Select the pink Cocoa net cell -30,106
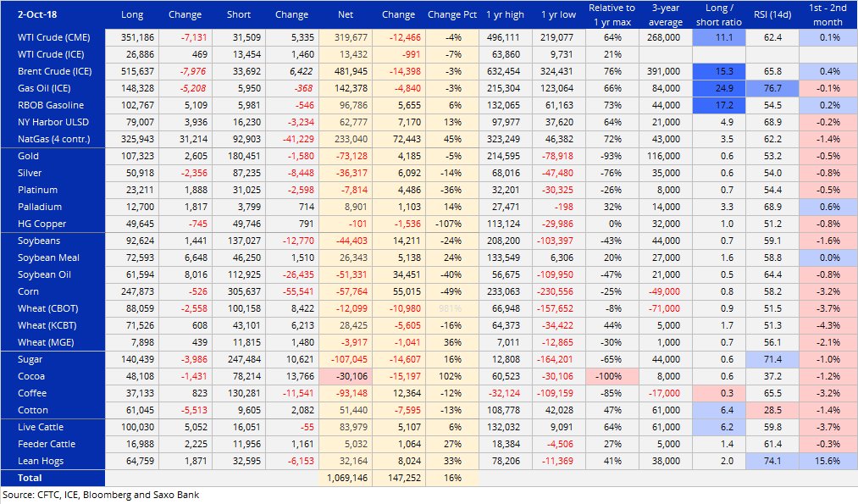 pos(345,376)
